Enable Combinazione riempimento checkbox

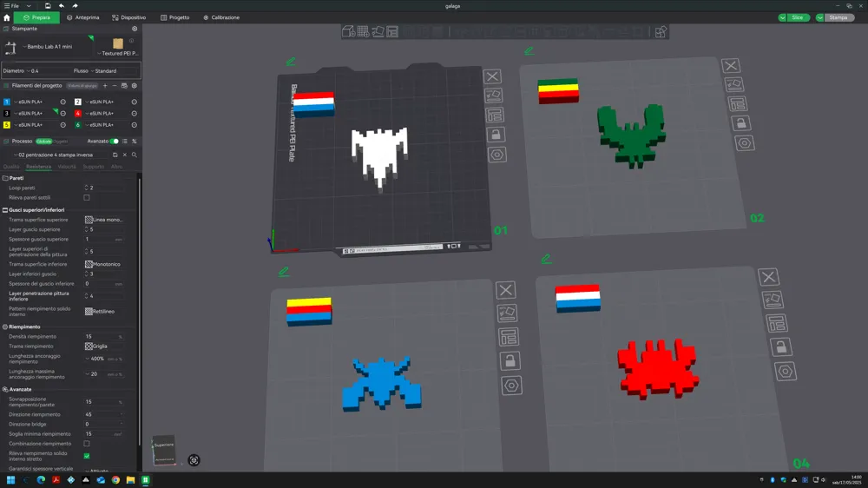pyautogui.click(x=86, y=444)
